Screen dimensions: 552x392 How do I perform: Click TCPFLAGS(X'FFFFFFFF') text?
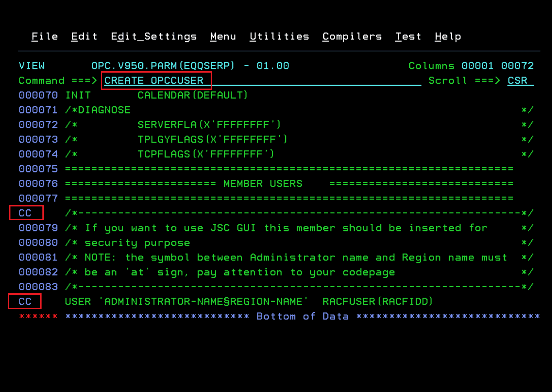click(206, 154)
